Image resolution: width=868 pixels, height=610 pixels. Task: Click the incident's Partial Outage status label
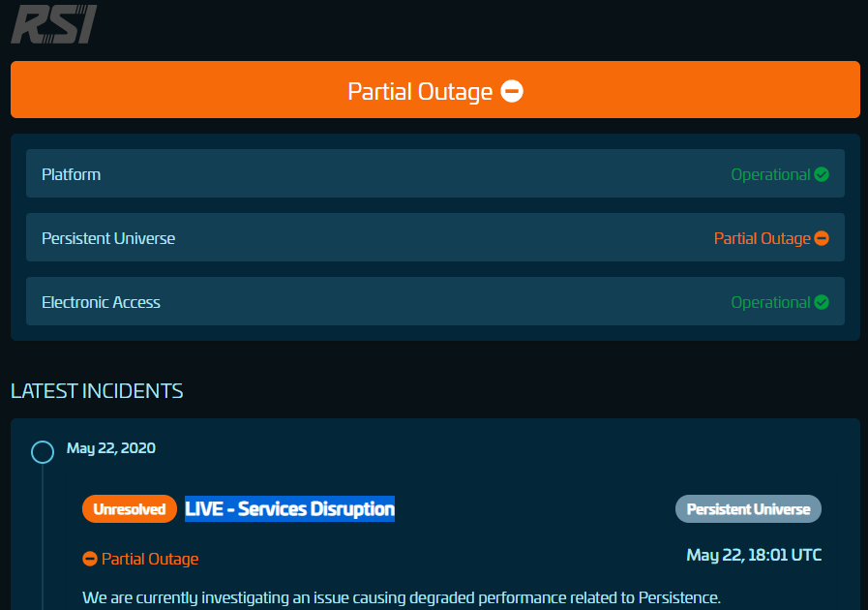[x=150, y=559]
